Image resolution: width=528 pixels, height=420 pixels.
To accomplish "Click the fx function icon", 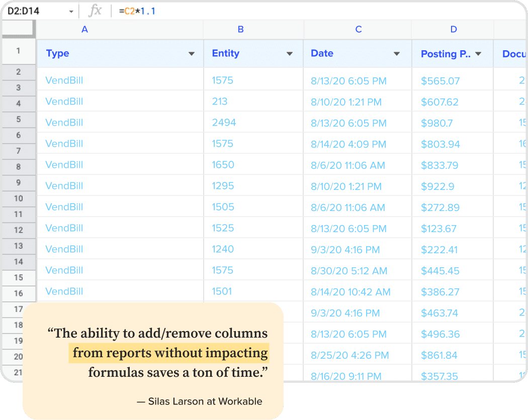I will pyautogui.click(x=95, y=11).
